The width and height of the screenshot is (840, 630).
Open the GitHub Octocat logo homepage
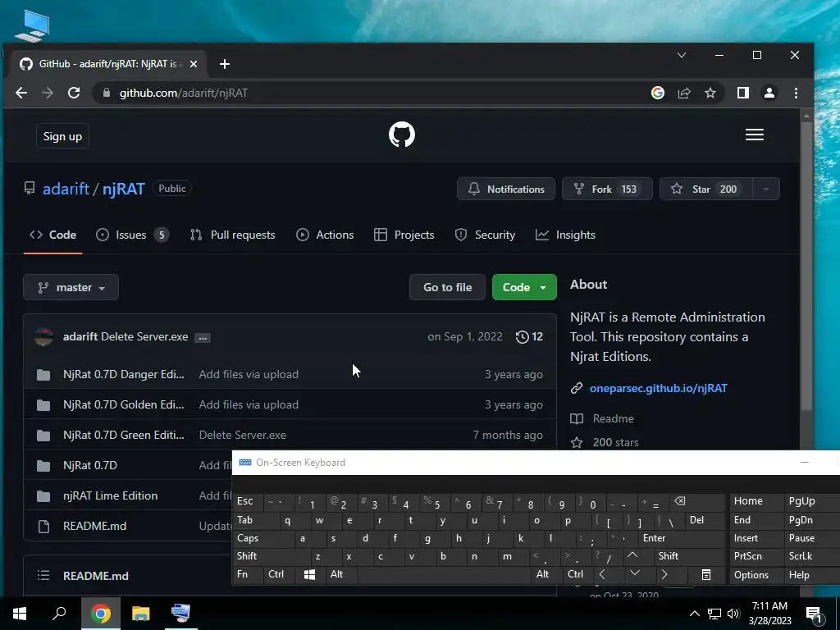pos(402,135)
